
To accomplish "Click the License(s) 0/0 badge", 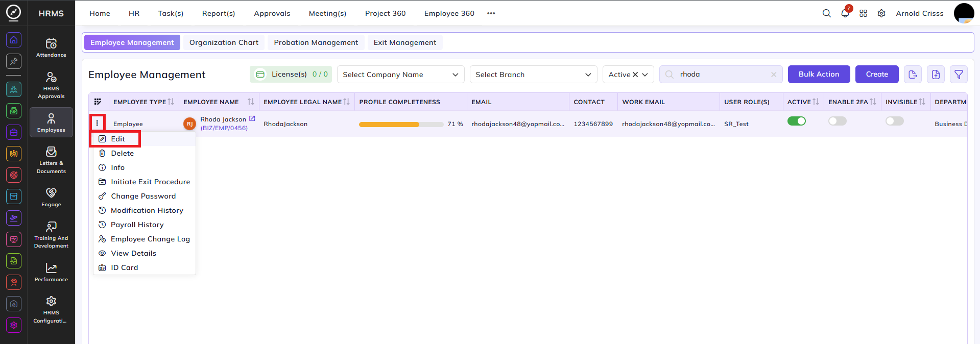I will (x=291, y=75).
